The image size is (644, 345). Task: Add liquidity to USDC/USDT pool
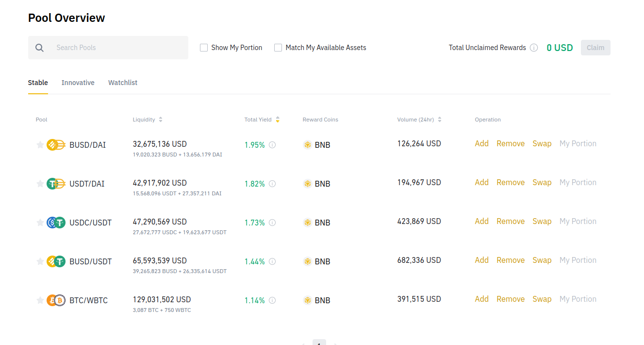coord(482,222)
